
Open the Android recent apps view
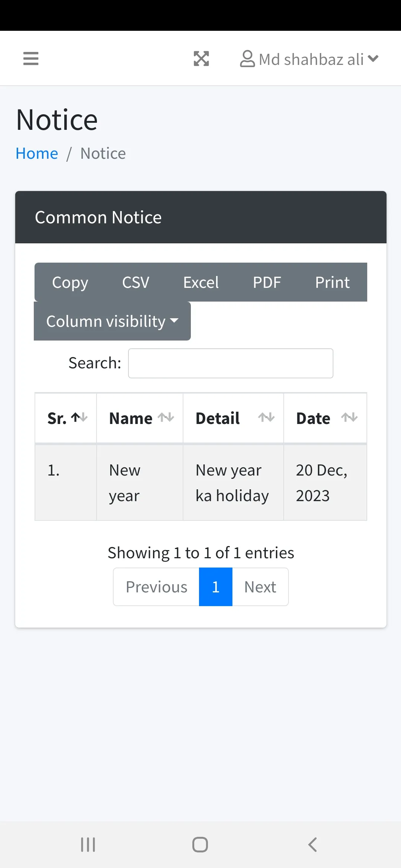click(88, 845)
